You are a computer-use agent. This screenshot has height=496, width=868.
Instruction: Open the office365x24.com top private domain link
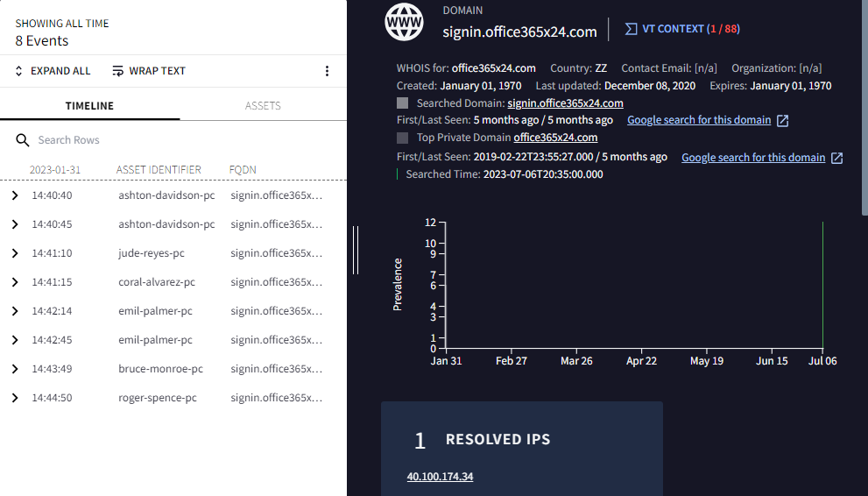coord(555,138)
